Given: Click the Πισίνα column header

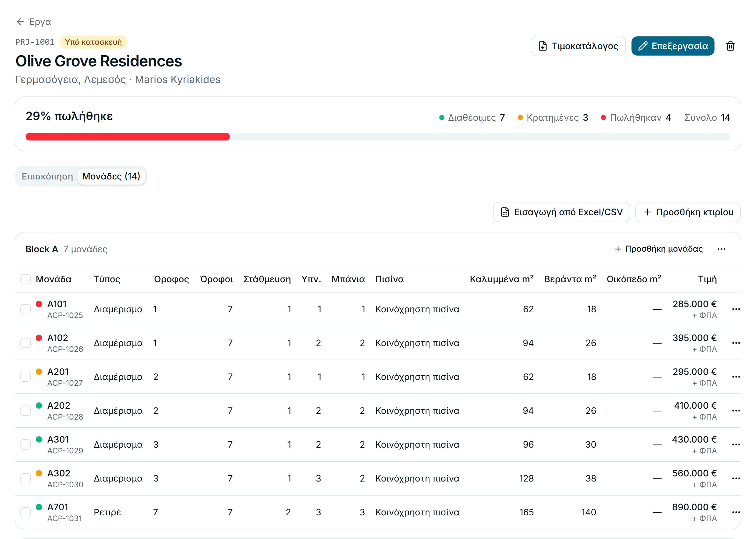Looking at the screenshot, I should click(x=389, y=279).
